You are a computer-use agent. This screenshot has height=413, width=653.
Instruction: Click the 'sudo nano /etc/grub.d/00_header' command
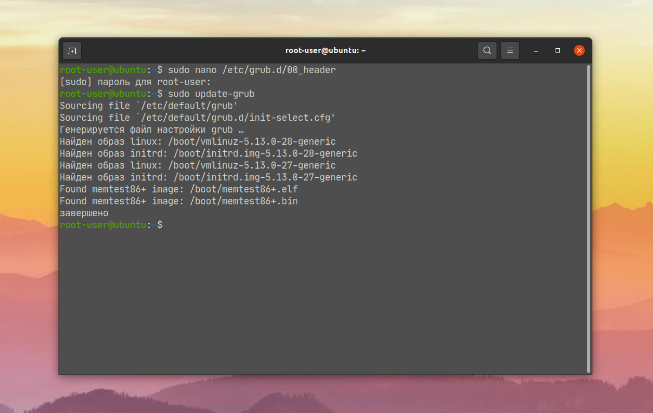tap(252, 70)
